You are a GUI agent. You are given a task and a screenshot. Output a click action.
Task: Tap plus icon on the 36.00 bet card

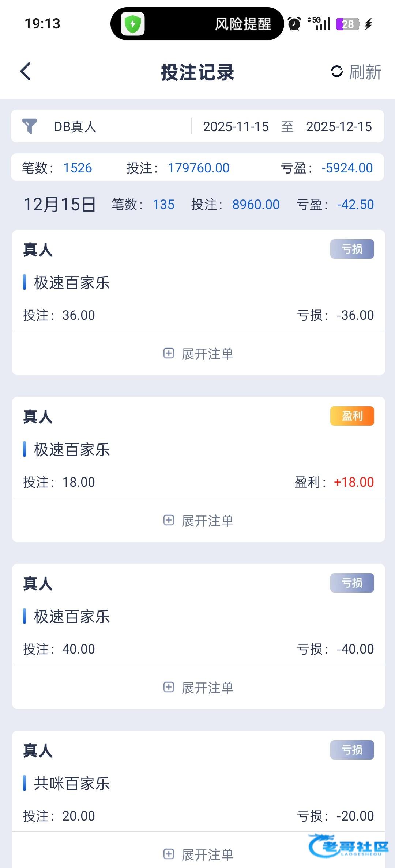click(169, 353)
